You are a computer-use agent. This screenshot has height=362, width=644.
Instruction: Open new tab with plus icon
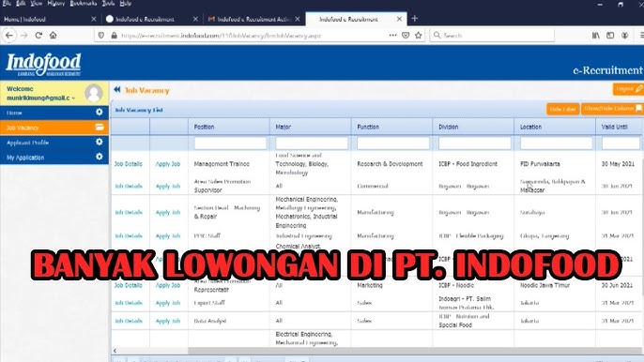[415, 19]
